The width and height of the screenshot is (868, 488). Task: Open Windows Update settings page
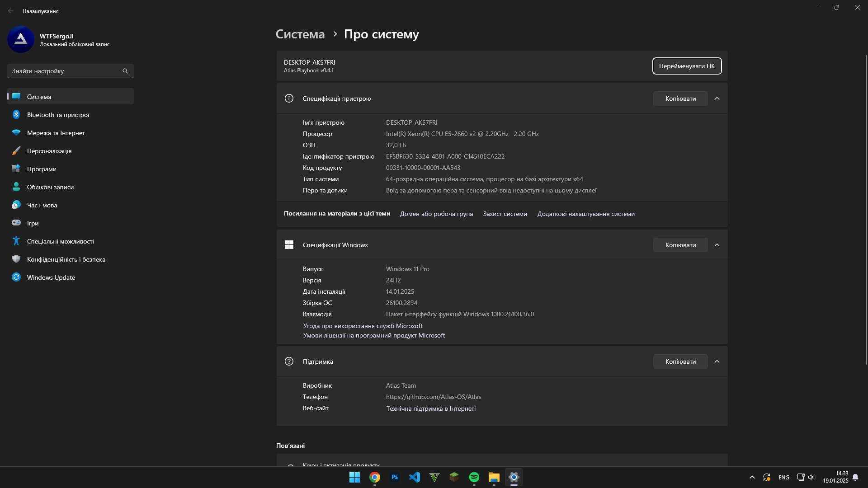click(x=71, y=277)
